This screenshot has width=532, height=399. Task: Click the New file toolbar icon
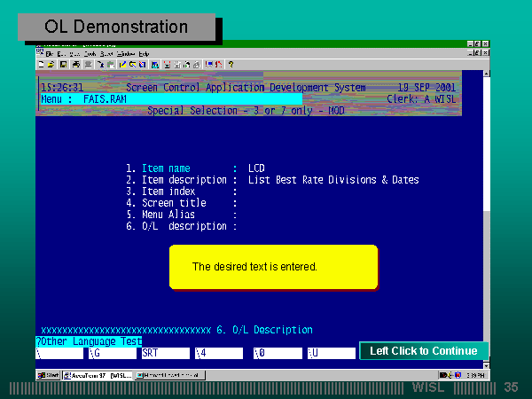click(42, 64)
